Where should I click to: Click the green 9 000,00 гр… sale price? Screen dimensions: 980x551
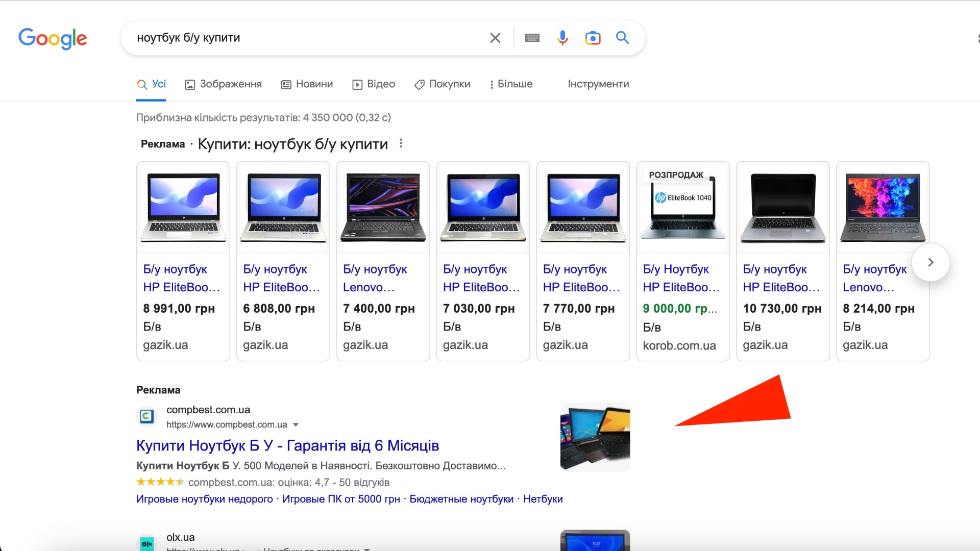[x=680, y=309]
